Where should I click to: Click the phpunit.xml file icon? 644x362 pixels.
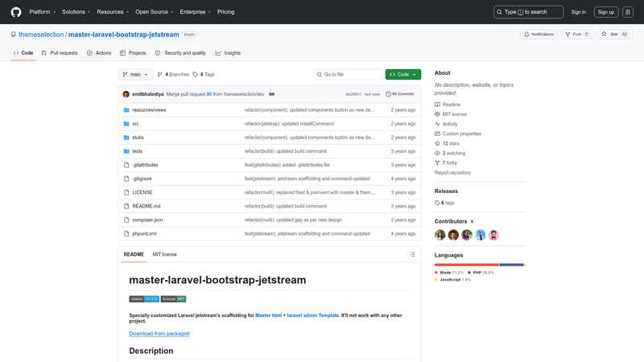126,233
